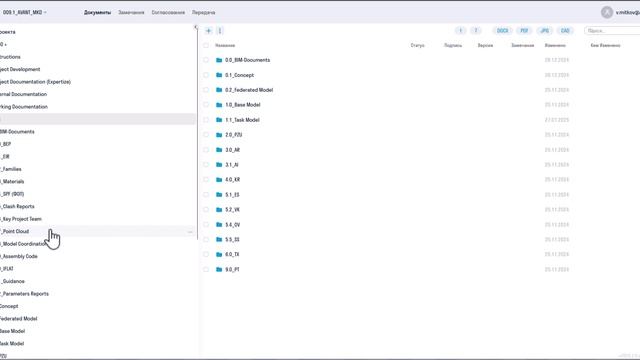Switch to the Передача tab
This screenshot has width=640, height=360.
pyautogui.click(x=203, y=13)
